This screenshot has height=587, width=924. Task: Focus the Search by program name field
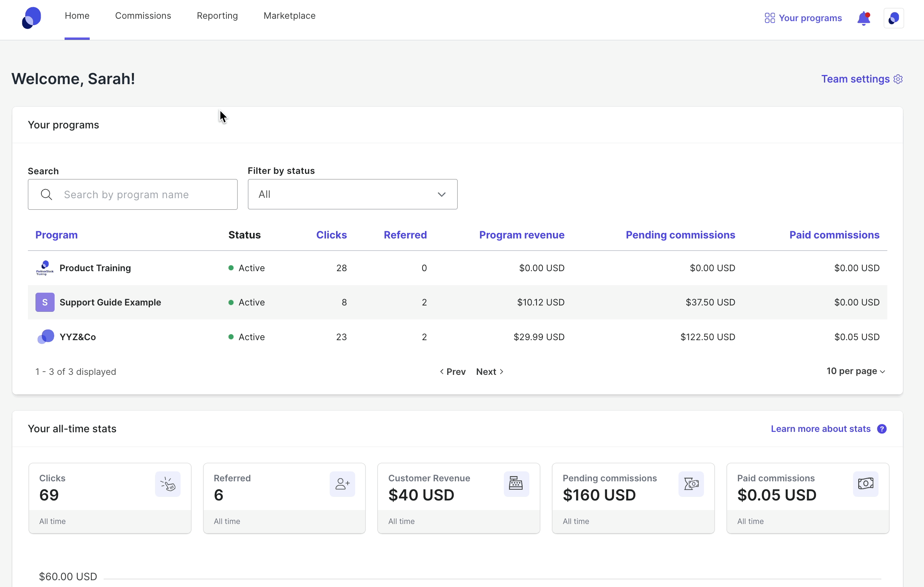[x=133, y=194]
